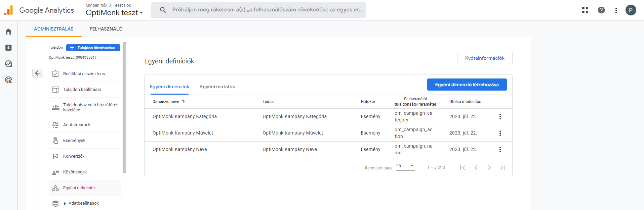Image resolution: width=644 pixels, height=210 pixels.
Task: Open the Advertising icon in left rail
Action: [8, 80]
